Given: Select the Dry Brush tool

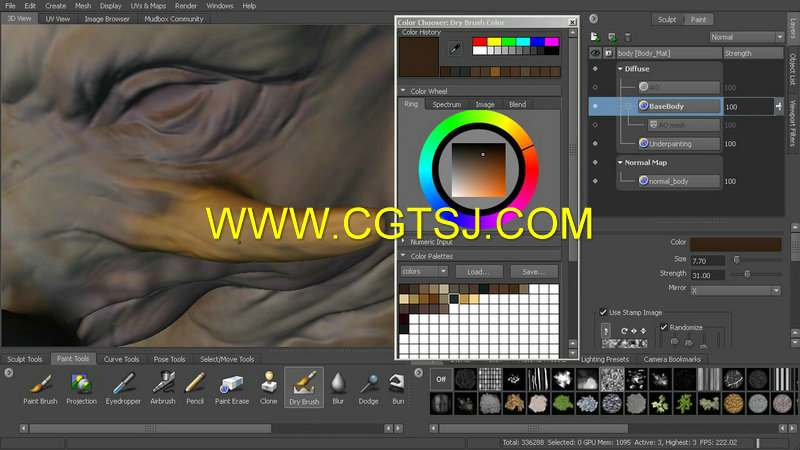Looking at the screenshot, I should point(304,388).
